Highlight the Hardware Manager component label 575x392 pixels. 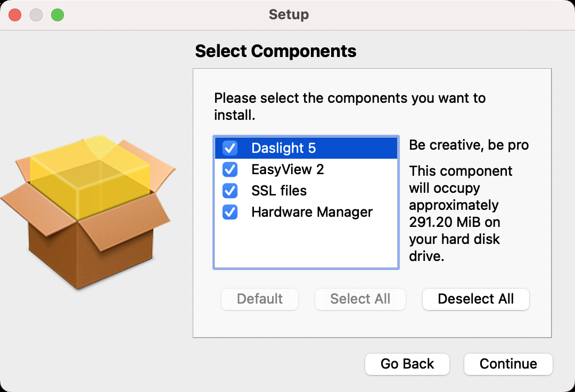[x=312, y=212]
